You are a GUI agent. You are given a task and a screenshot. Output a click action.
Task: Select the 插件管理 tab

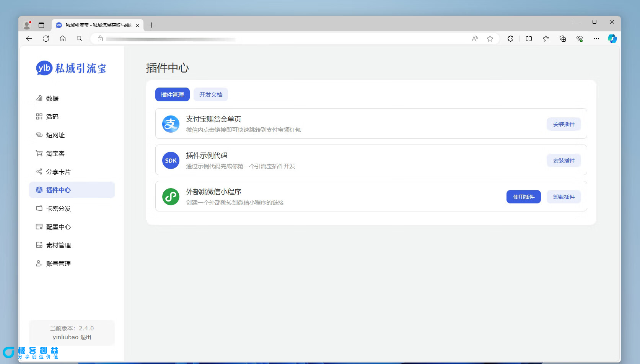(x=172, y=94)
